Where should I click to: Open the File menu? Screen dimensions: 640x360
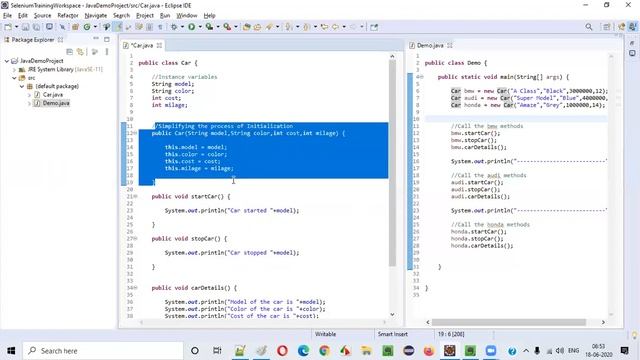7,16
